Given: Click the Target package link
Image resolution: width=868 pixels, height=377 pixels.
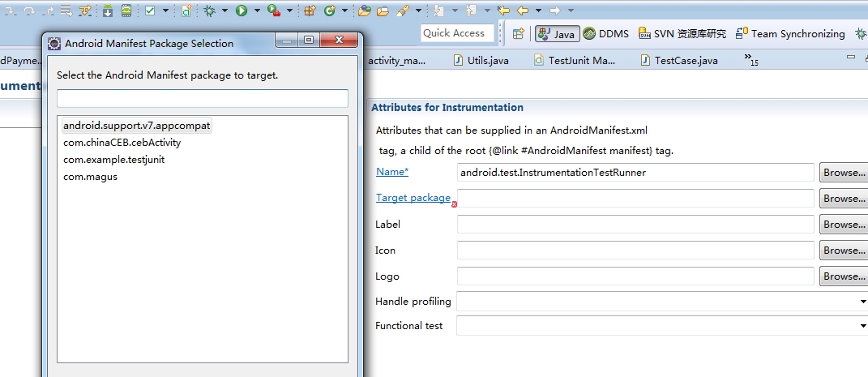Looking at the screenshot, I should (x=413, y=198).
